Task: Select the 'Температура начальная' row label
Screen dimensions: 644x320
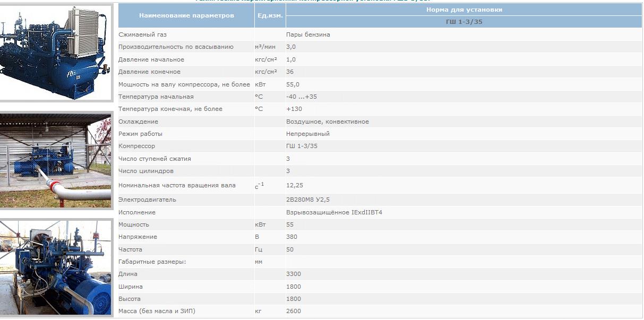Action: 156,97
